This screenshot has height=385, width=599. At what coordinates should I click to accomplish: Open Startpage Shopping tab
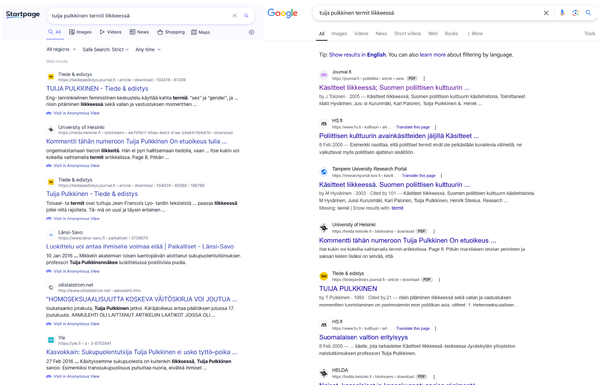point(171,32)
